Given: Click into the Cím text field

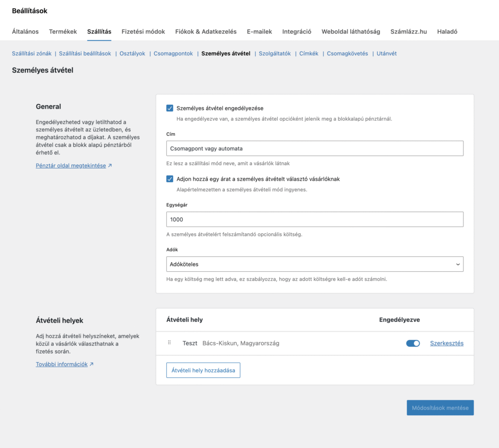Looking at the screenshot, I should (314, 149).
